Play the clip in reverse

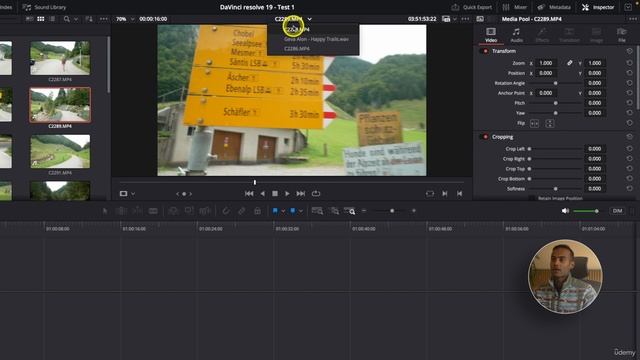tap(262, 193)
